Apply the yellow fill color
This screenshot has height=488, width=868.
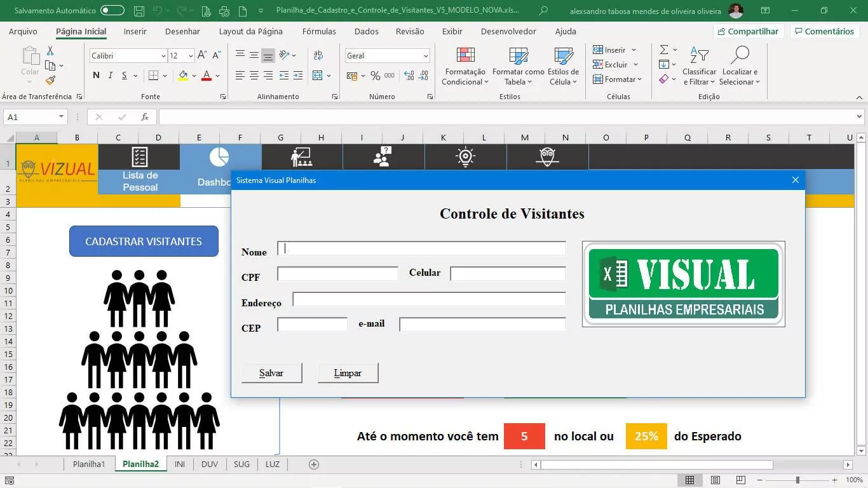click(x=183, y=76)
